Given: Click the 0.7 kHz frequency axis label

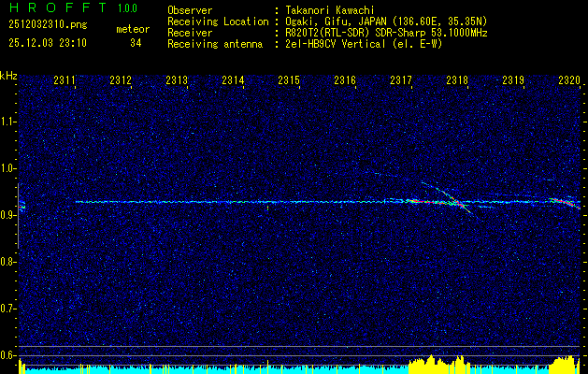Looking at the screenshot, I should coord(7,309).
